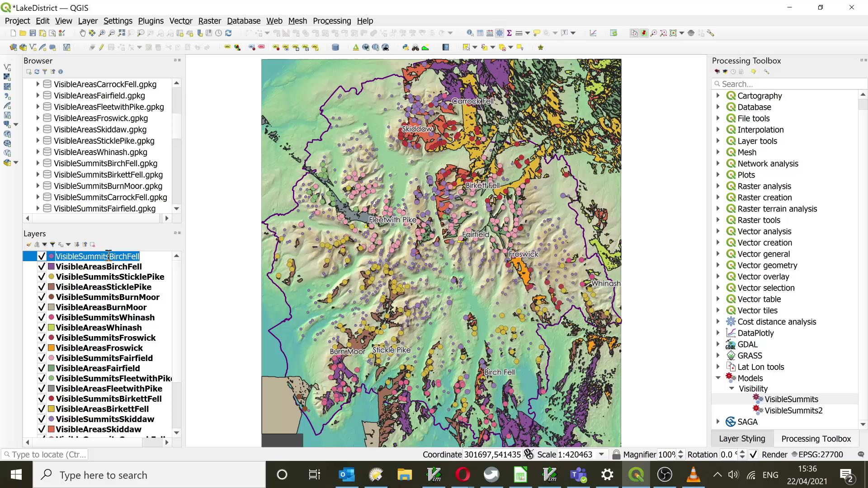Expand the Vector analysis category
The height and width of the screenshot is (488, 868).
click(x=719, y=231)
